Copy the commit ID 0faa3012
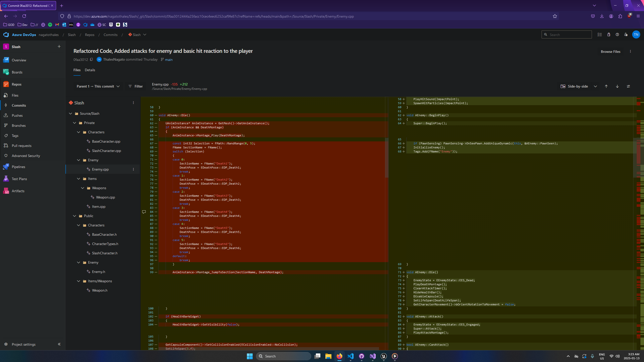Screen dimensions: 644x362 [x=91, y=60]
